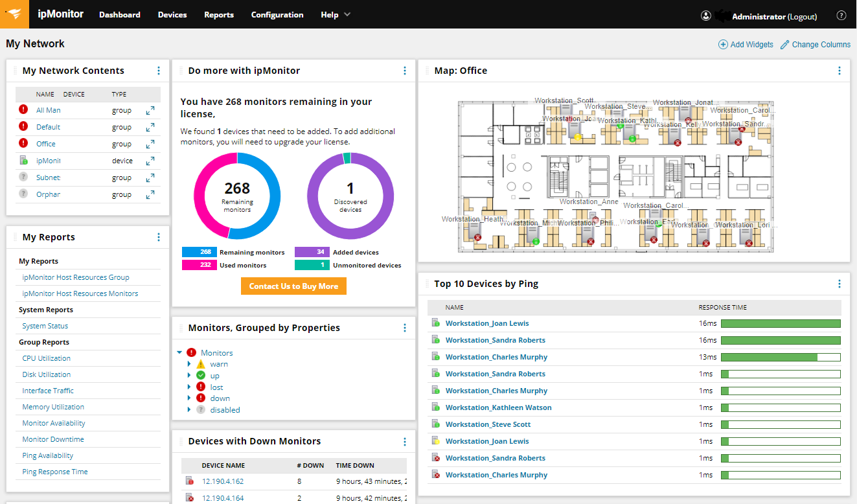Expand the up monitors node
The image size is (857, 504).
click(189, 376)
